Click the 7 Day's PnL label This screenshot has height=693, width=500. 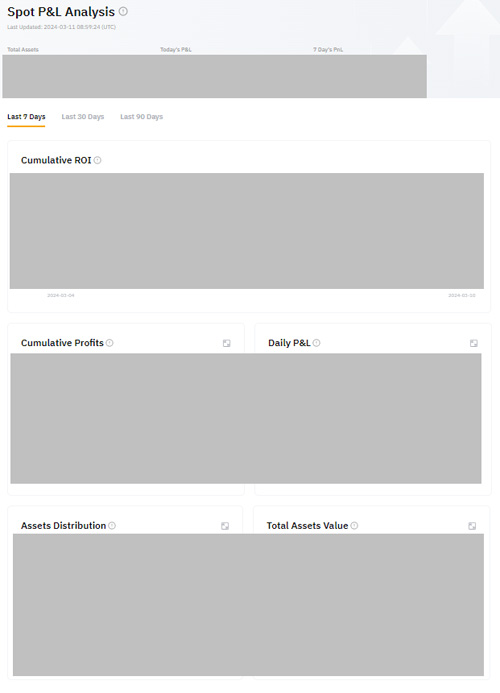(328, 50)
